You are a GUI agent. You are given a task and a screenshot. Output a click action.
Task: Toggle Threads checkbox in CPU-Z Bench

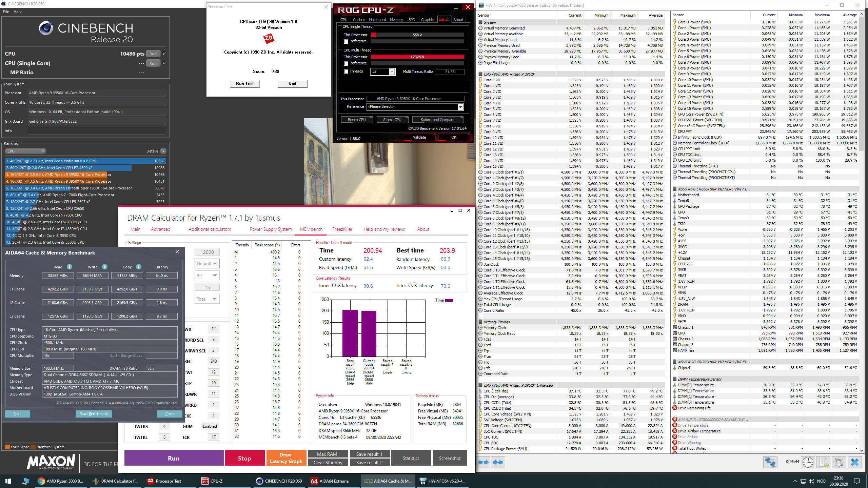[x=346, y=72]
